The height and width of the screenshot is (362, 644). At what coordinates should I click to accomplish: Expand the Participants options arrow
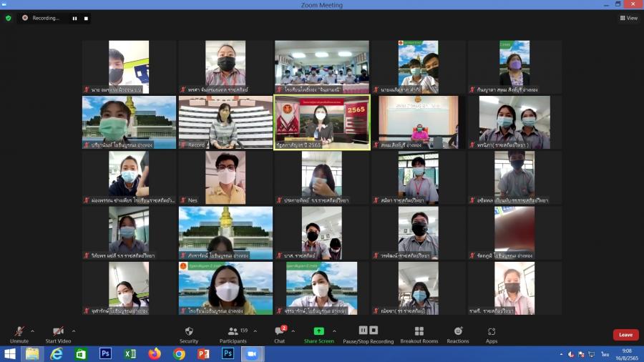[x=255, y=331]
